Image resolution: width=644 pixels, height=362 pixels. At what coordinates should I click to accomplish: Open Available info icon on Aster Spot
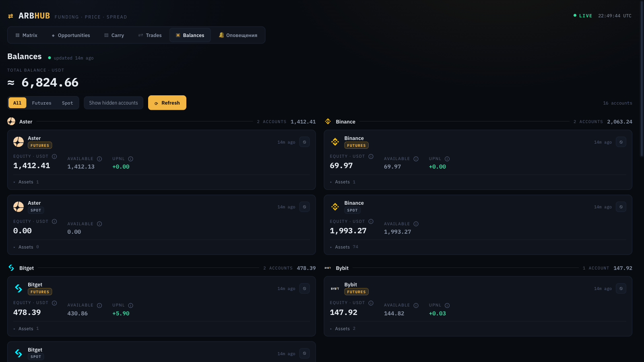click(x=99, y=224)
